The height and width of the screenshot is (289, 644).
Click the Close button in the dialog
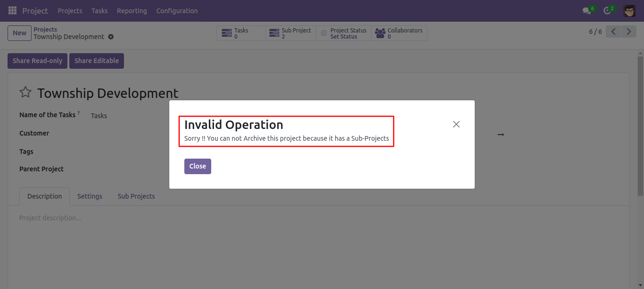tap(198, 166)
